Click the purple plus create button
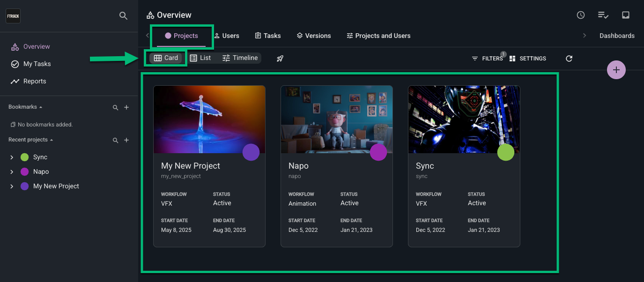This screenshot has height=282, width=644. point(616,70)
